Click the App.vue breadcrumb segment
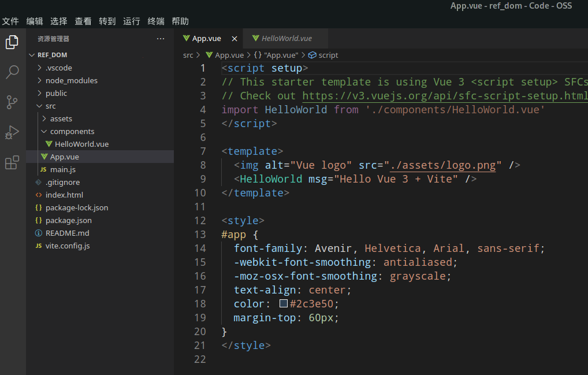This screenshot has width=588, height=375. tap(225, 55)
